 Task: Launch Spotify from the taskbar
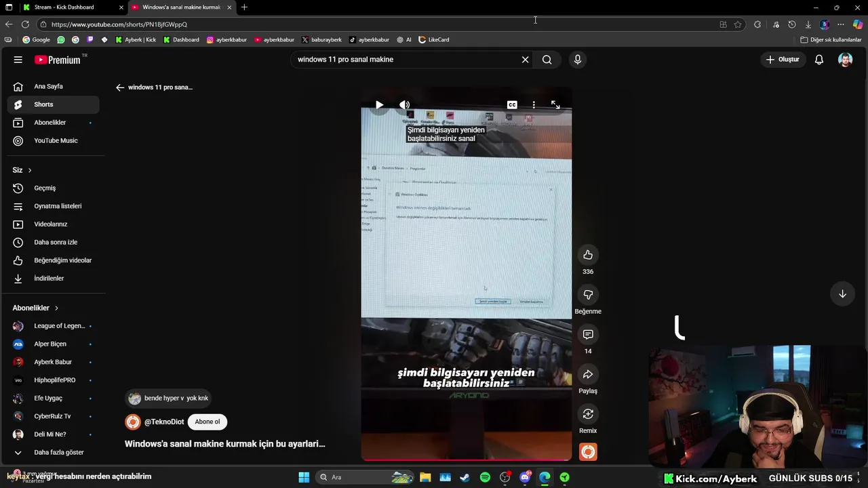click(x=485, y=477)
